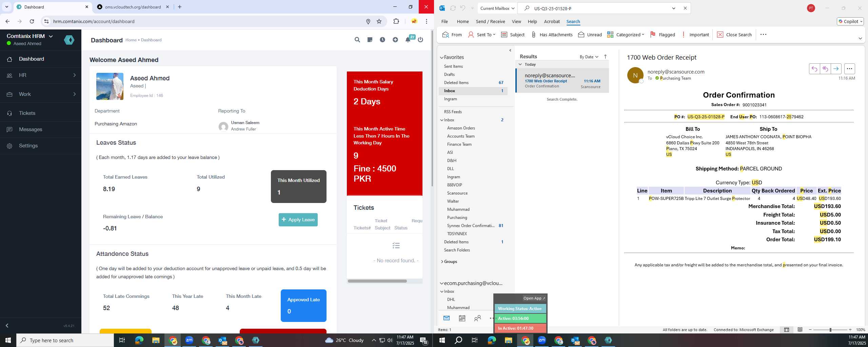Open Outlook File menu
The image size is (868, 347).
click(x=445, y=21)
